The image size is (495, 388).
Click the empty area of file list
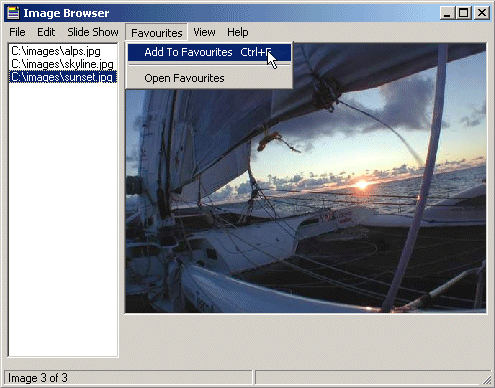(63, 220)
